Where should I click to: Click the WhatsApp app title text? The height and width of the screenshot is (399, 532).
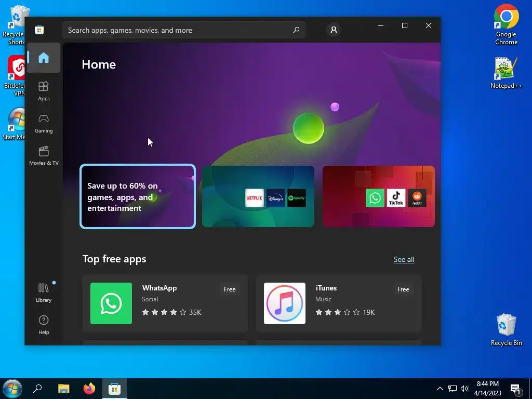click(x=159, y=288)
